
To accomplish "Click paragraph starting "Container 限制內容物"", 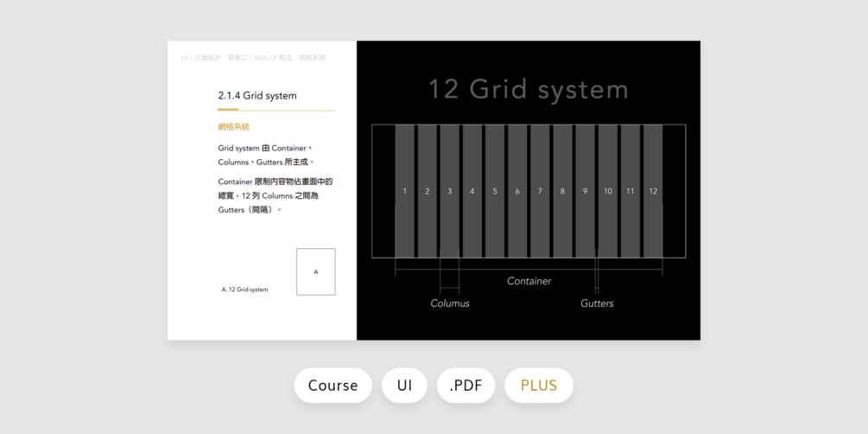I will pyautogui.click(x=276, y=195).
